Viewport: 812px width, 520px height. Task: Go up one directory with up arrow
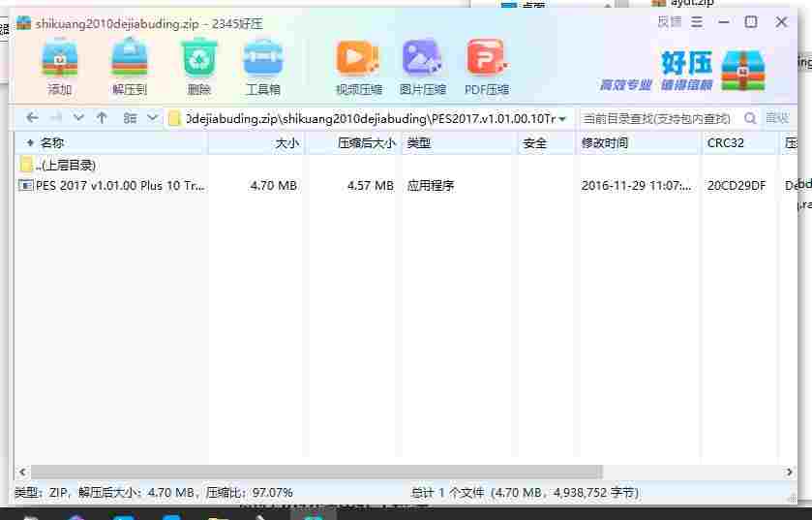point(102,118)
